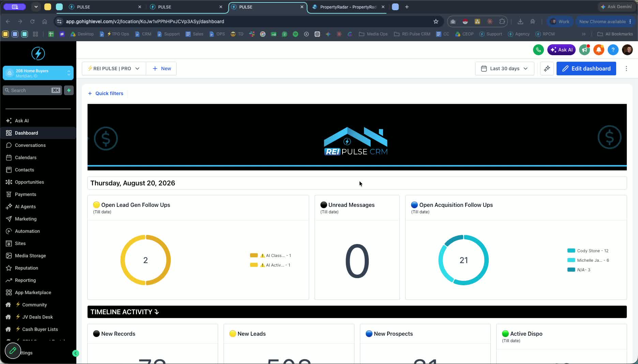Open the user profile avatar

[x=627, y=50]
